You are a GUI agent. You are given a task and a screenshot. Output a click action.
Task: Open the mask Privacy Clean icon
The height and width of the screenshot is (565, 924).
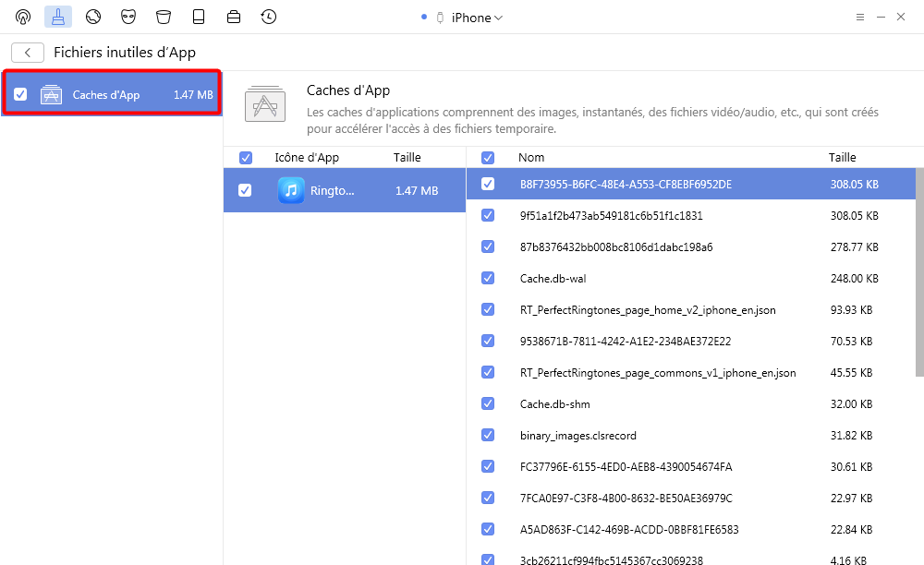(x=128, y=17)
